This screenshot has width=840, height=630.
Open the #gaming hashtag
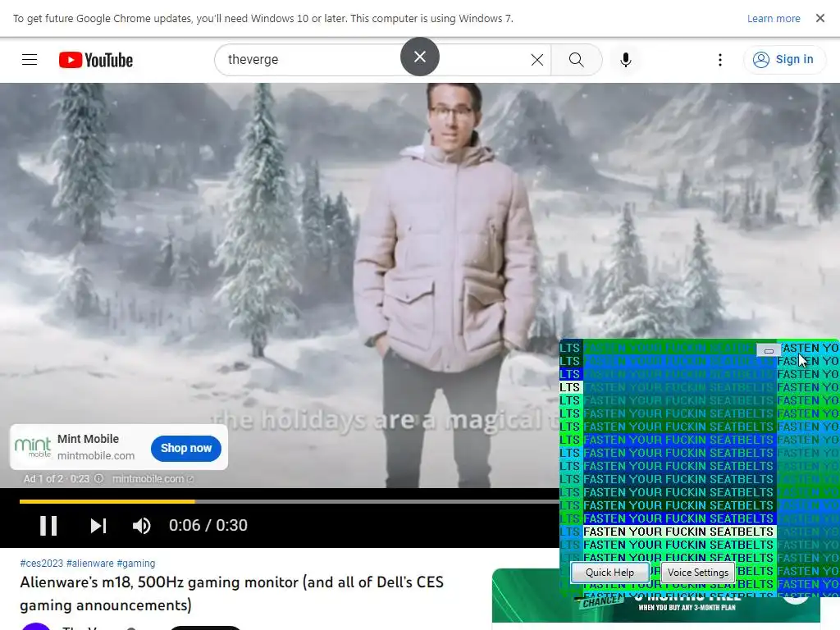[136, 564]
